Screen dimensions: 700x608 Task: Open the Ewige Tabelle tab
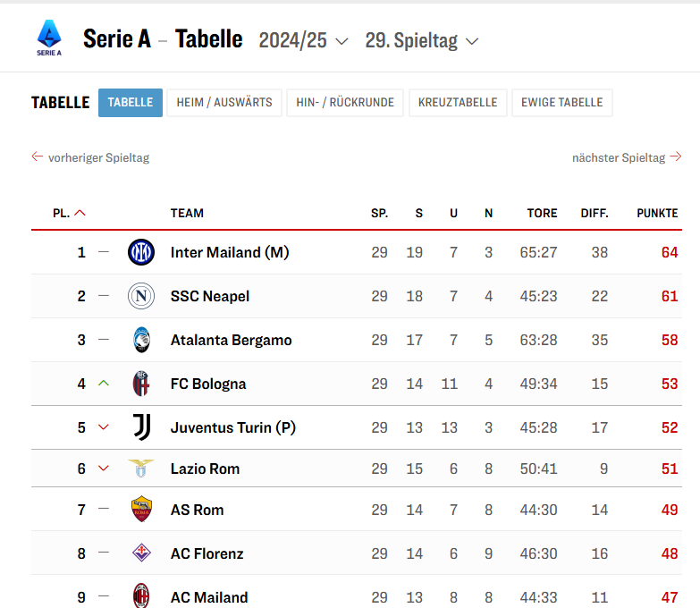[561, 103]
